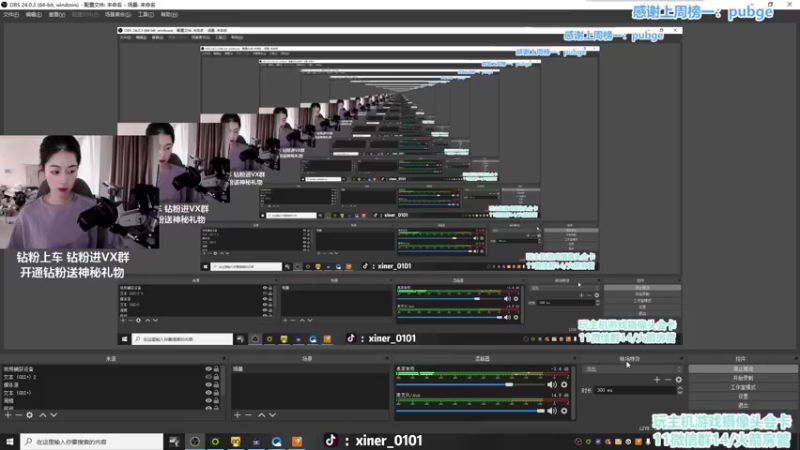Image resolution: width=800 pixels, height=450 pixels.
Task: Toggle lock on 周榜 source
Action: 216,401
